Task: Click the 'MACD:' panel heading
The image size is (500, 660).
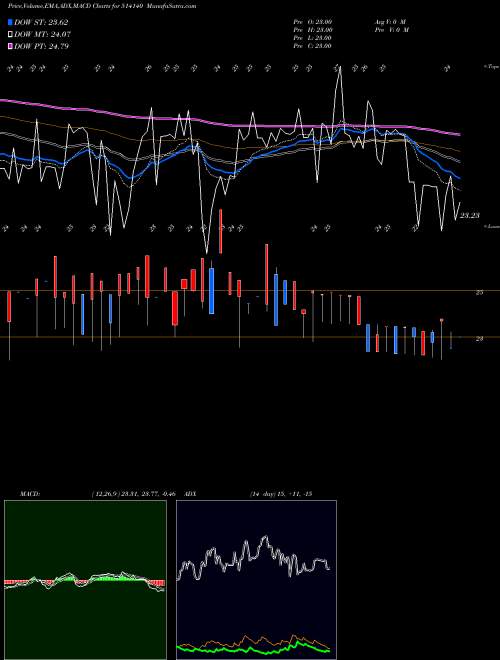Action: pos(30,494)
